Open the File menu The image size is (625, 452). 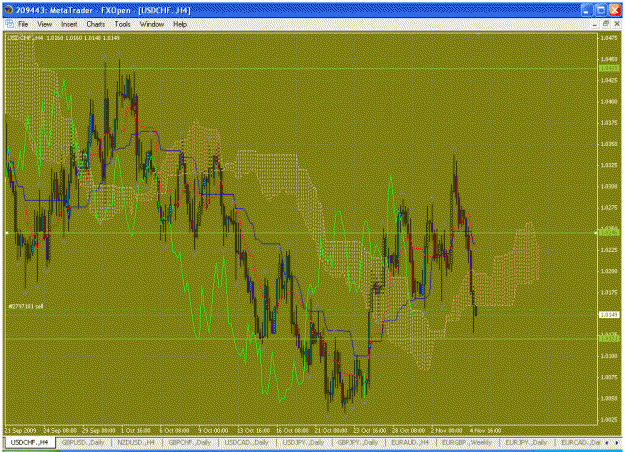[23, 24]
